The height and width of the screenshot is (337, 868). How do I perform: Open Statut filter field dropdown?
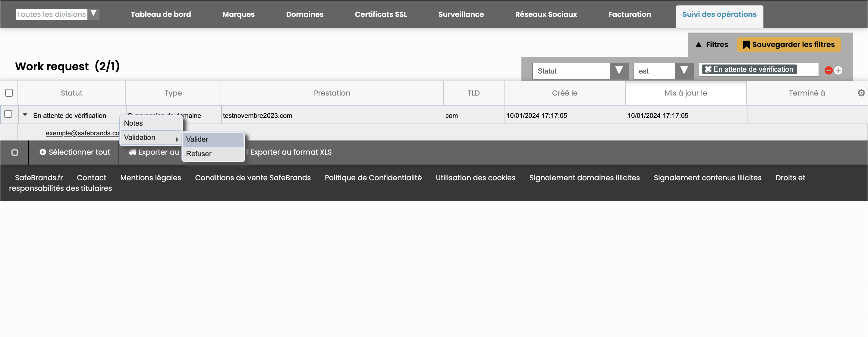(619, 71)
